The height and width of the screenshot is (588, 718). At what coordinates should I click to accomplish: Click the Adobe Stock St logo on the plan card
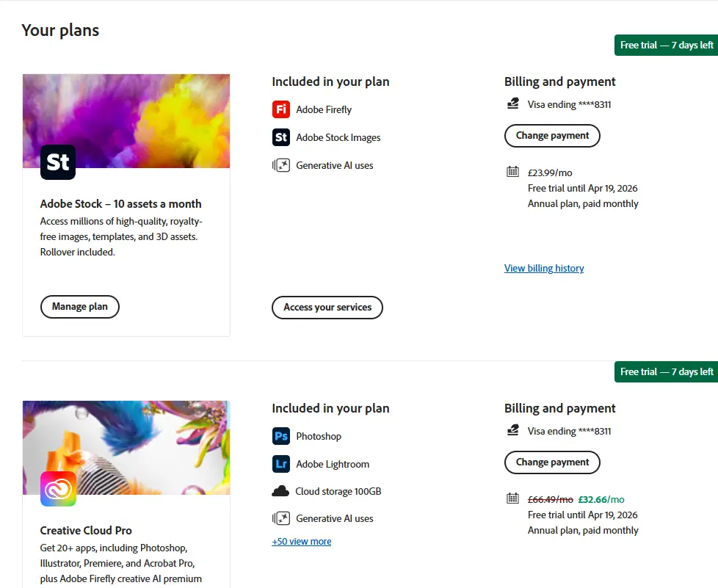pyautogui.click(x=58, y=162)
